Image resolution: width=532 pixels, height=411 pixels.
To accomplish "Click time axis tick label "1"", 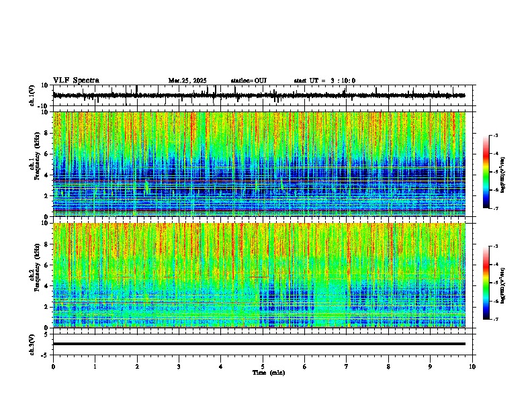I will pyautogui.click(x=95, y=367).
